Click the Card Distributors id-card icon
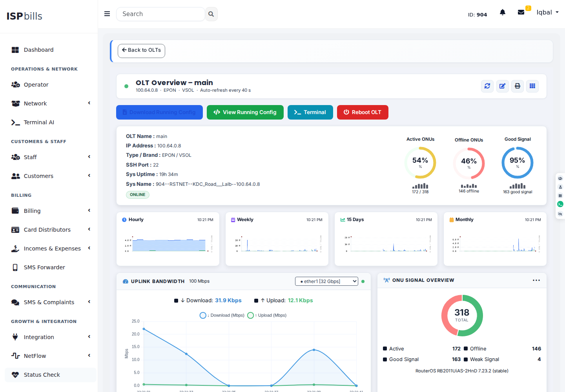Image resolution: width=565 pixels, height=392 pixels. pyautogui.click(x=15, y=230)
